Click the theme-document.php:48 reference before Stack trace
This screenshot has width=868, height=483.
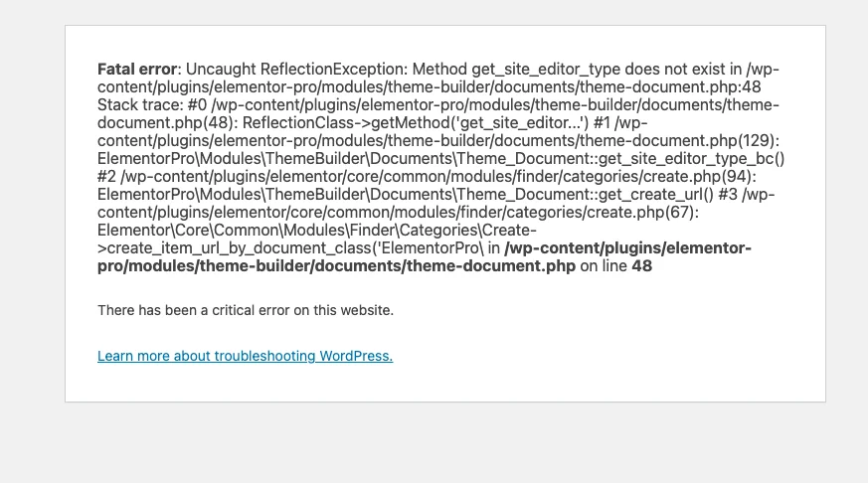click(669, 86)
